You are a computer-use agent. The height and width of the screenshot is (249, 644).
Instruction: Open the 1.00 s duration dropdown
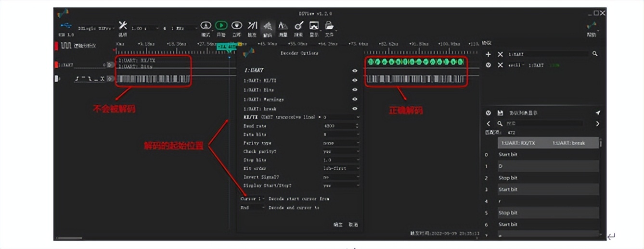coord(145,28)
